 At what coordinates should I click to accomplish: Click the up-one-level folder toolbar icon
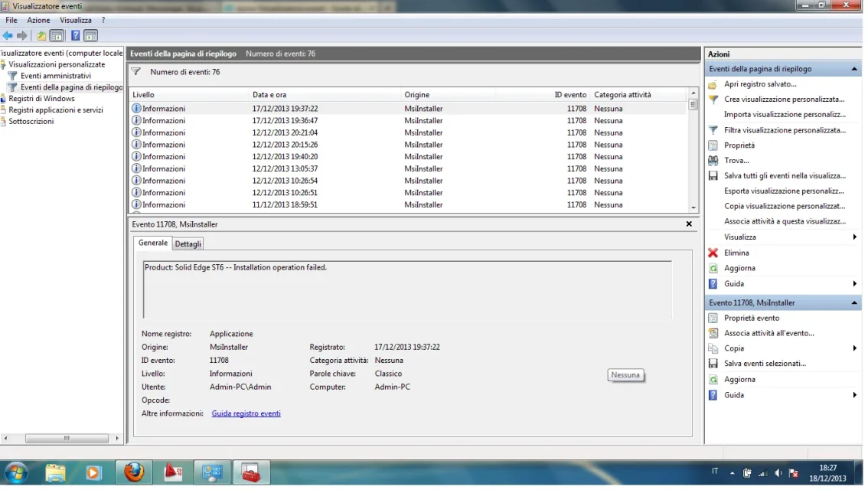(x=41, y=36)
